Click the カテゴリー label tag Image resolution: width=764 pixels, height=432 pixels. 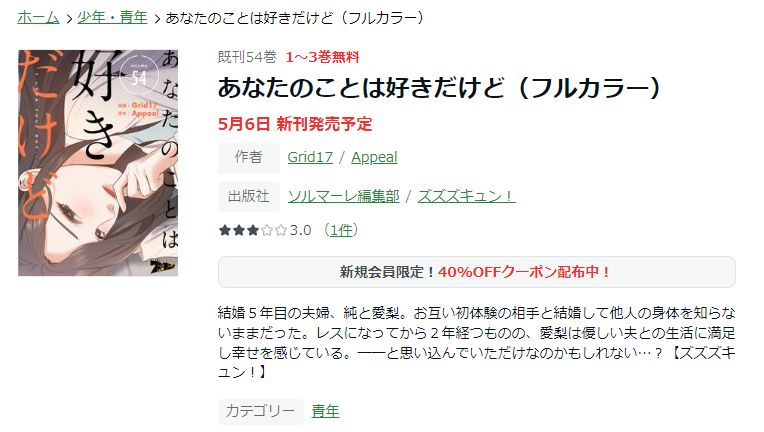(260, 412)
